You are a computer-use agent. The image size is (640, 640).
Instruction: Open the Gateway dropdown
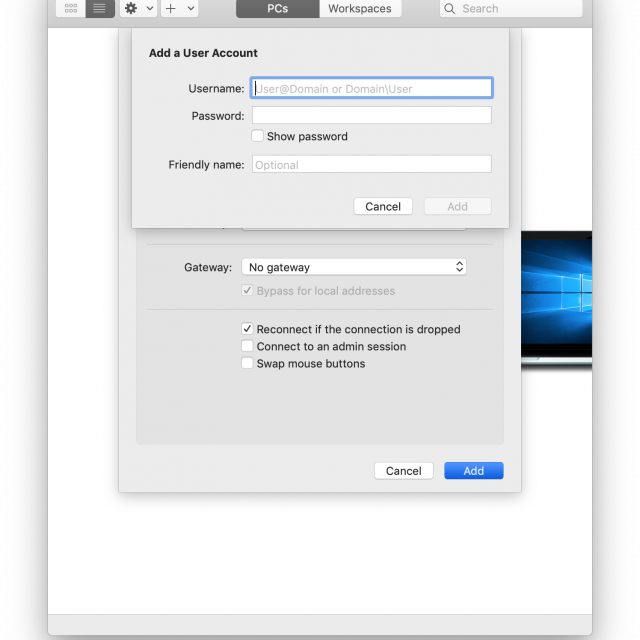pos(354,267)
